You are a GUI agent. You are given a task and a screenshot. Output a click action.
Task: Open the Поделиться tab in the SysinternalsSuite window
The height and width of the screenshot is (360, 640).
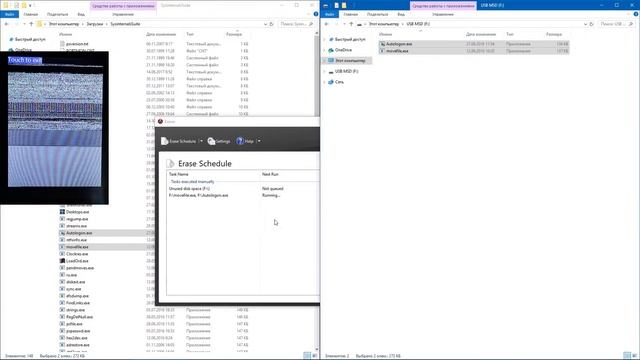click(58, 14)
